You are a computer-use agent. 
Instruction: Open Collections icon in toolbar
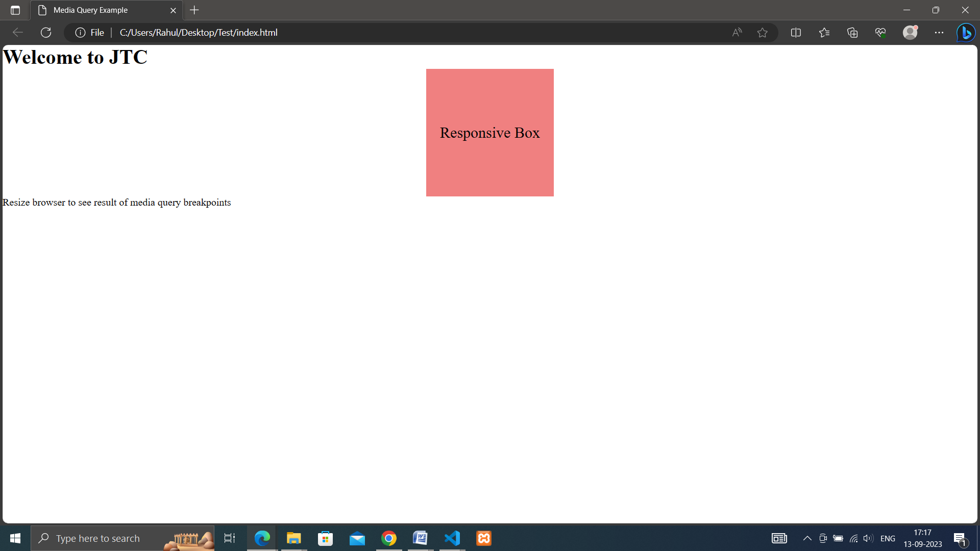[x=852, y=33]
